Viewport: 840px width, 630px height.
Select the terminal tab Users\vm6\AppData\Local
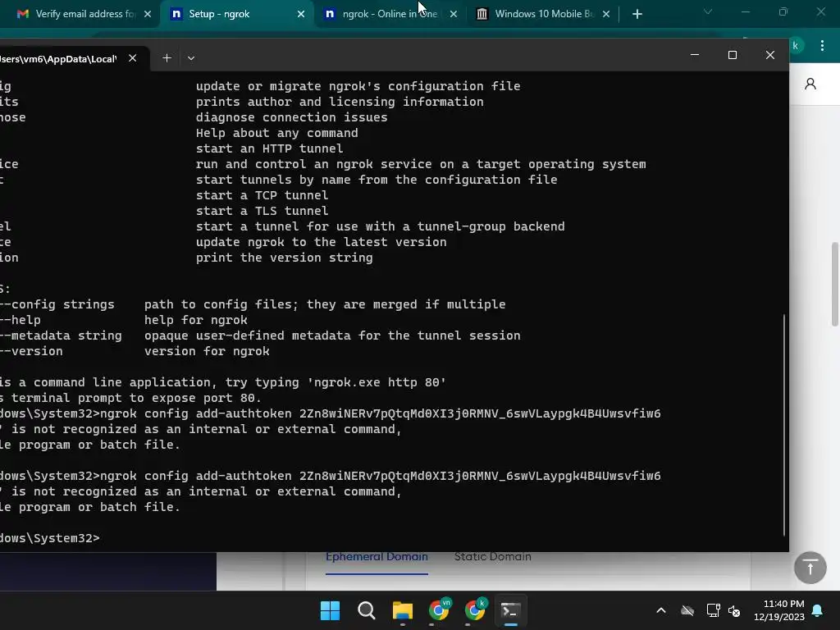pyautogui.click(x=57, y=58)
